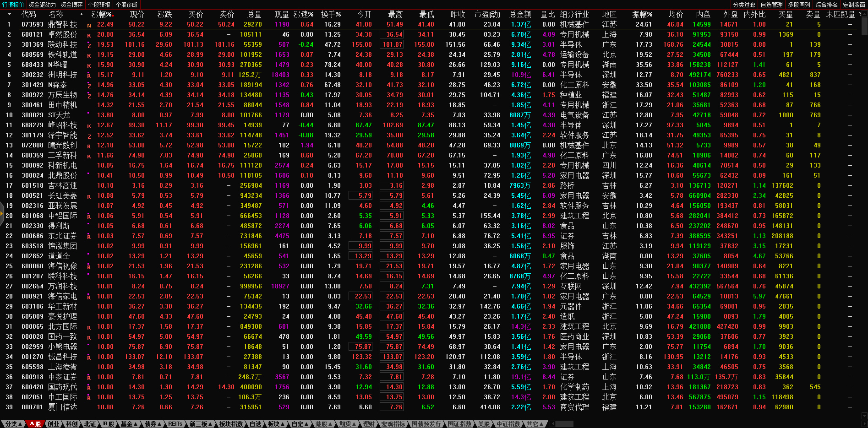Click the scroll-left arrow in bottom bar

click(552, 424)
